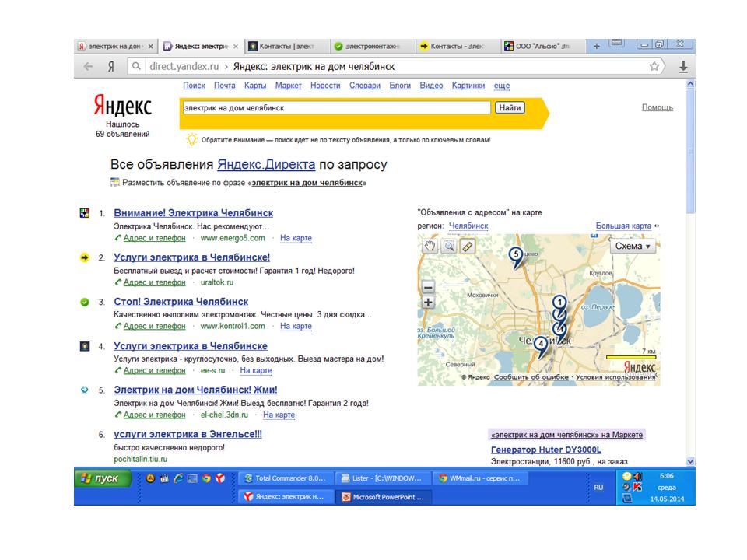Click the blue favicon beside ad 5

coord(84,390)
